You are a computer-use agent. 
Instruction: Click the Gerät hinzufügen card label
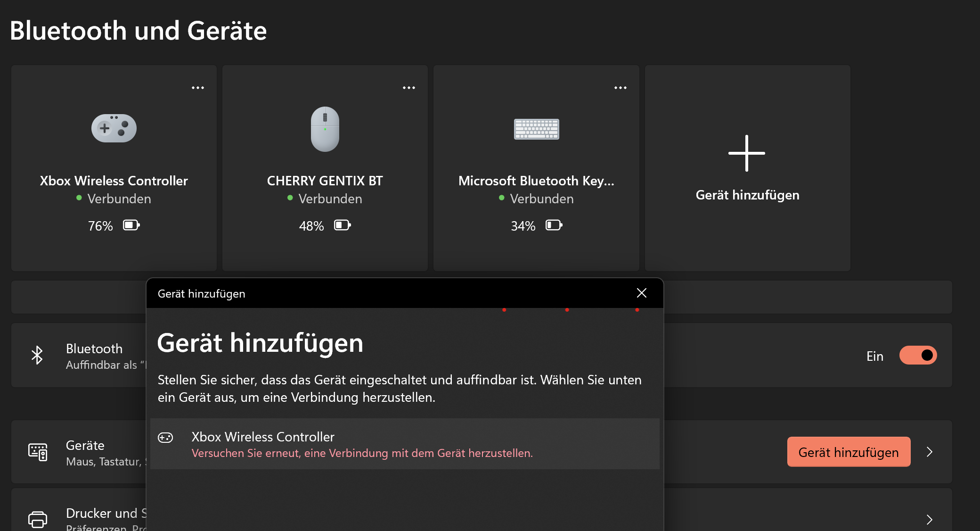(x=747, y=195)
